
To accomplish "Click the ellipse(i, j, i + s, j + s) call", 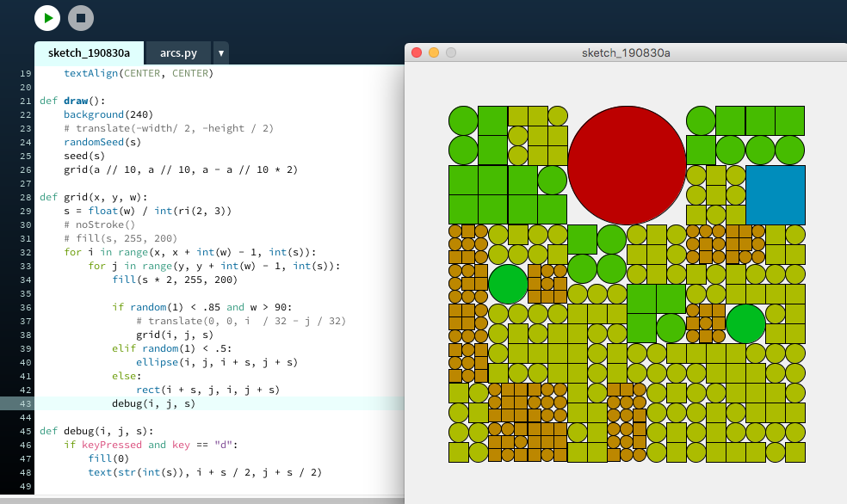I will click(203, 362).
